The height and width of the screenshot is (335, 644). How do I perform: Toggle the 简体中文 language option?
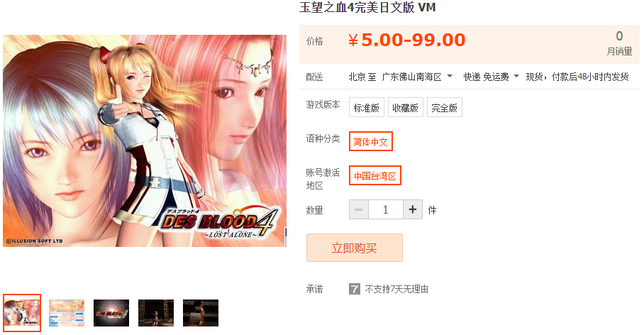click(371, 141)
